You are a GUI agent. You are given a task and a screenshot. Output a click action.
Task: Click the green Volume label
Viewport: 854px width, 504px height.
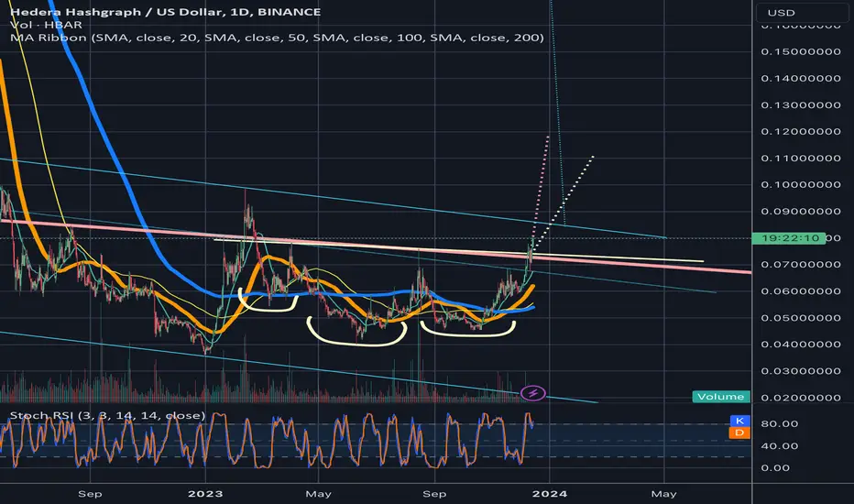pos(720,397)
